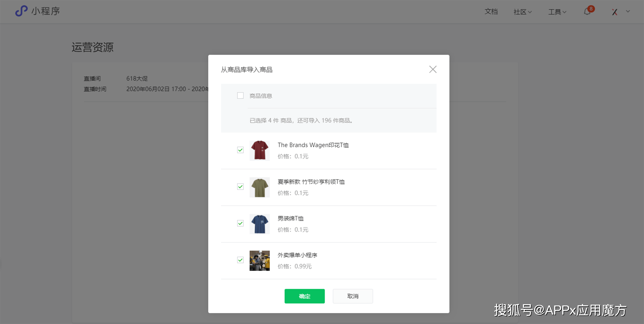Uncheck the 夏季新款 竹节纱亨利领T恤 checkbox
This screenshot has height=324, width=644.
[x=240, y=187]
